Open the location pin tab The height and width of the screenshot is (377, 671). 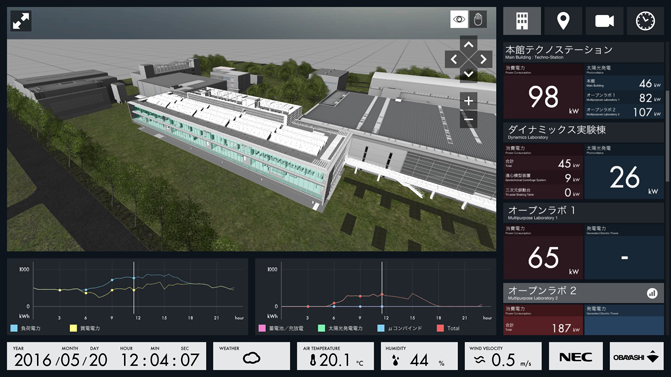(x=563, y=21)
